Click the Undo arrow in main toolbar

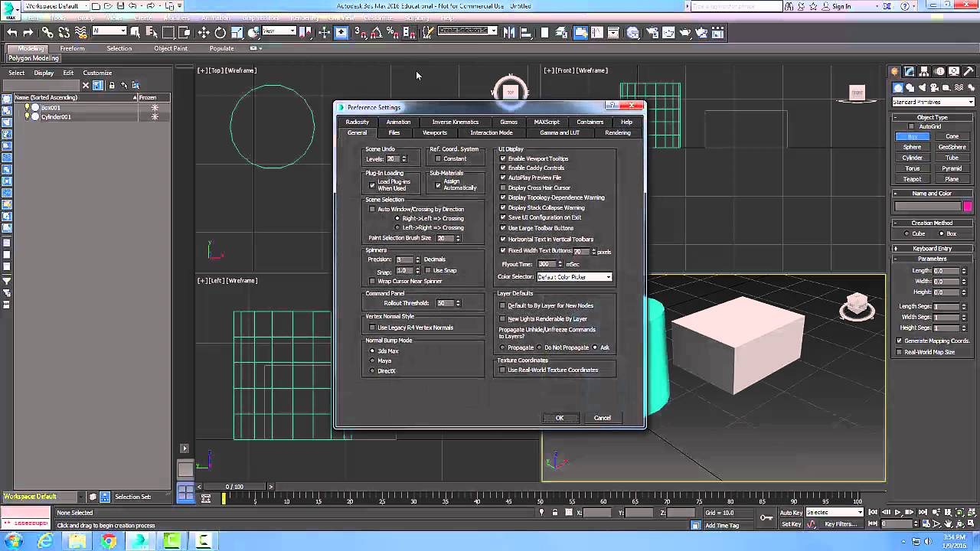point(11,32)
